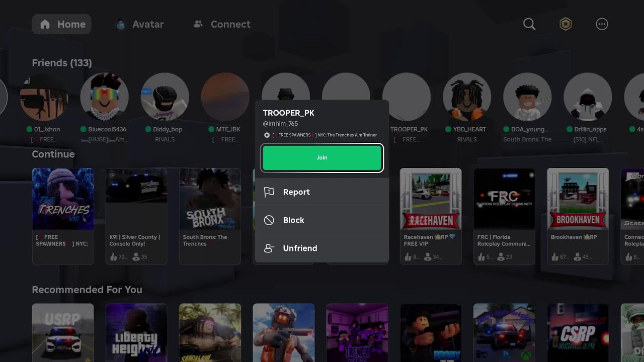The image size is (644, 362).
Task: Click 'NYC: The Trenches Aim Trainer' text
Action: coord(346,135)
